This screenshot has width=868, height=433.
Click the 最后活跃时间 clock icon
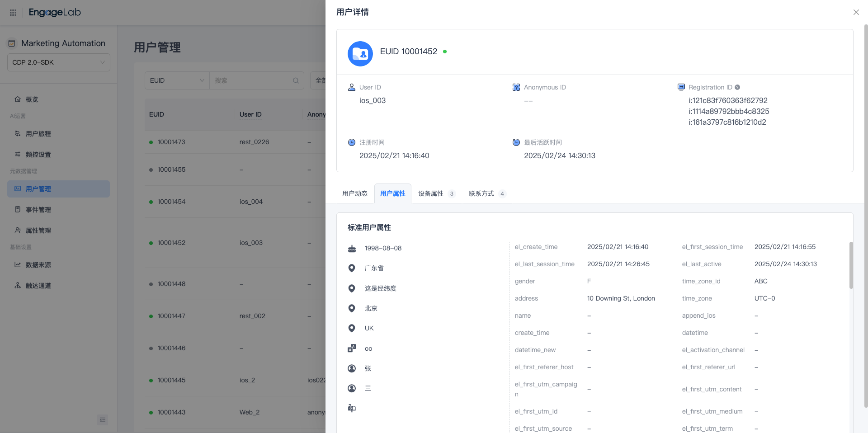(x=516, y=142)
